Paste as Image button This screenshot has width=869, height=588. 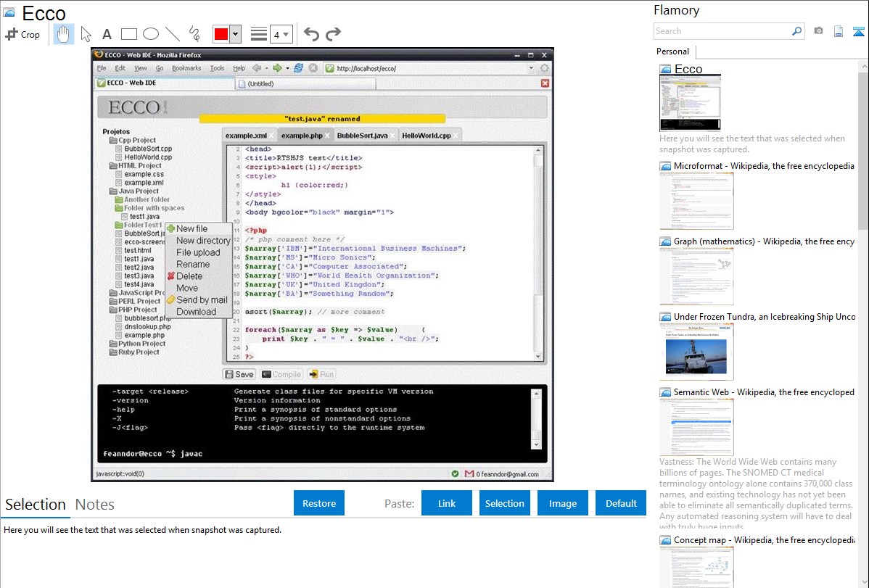pos(563,503)
